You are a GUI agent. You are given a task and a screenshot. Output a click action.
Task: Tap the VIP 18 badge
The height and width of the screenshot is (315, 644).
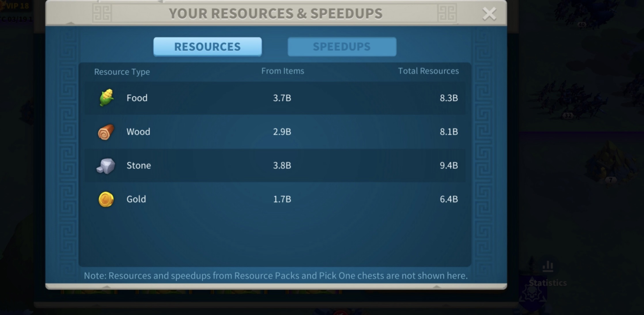[x=16, y=6]
